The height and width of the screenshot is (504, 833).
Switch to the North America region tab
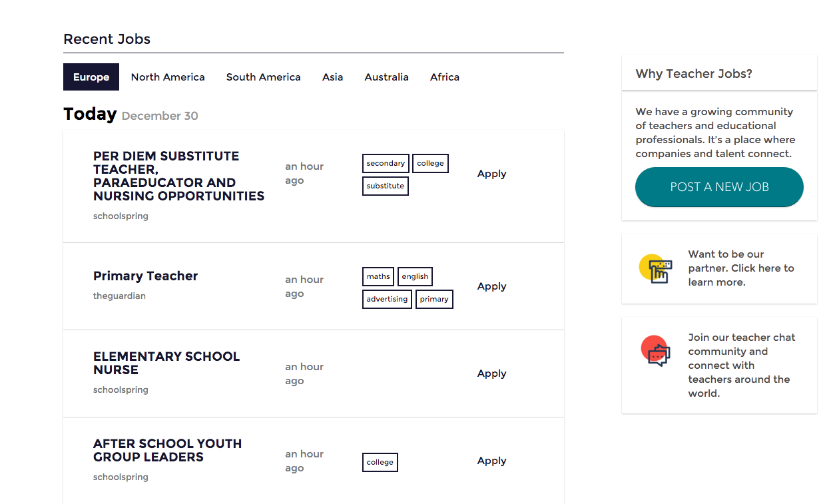pos(168,77)
